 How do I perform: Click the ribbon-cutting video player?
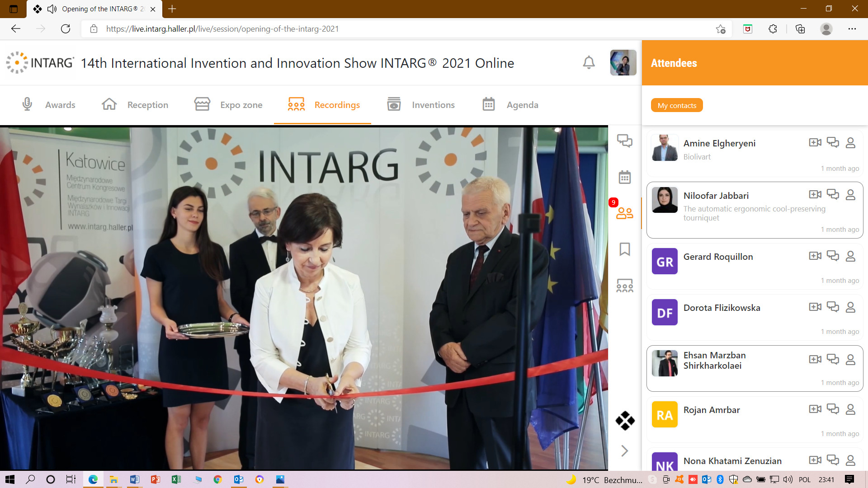[x=304, y=298]
